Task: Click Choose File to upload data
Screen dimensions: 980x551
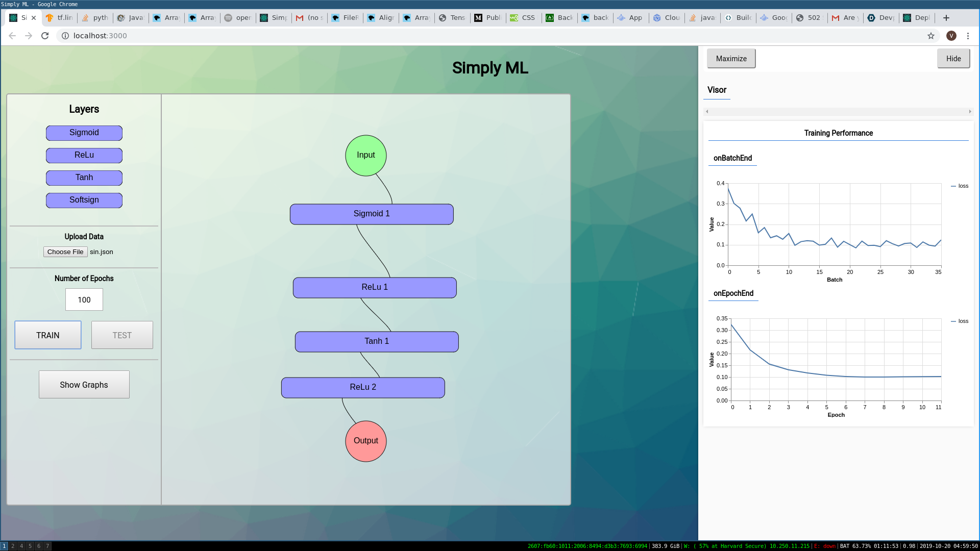Action: 65,252
